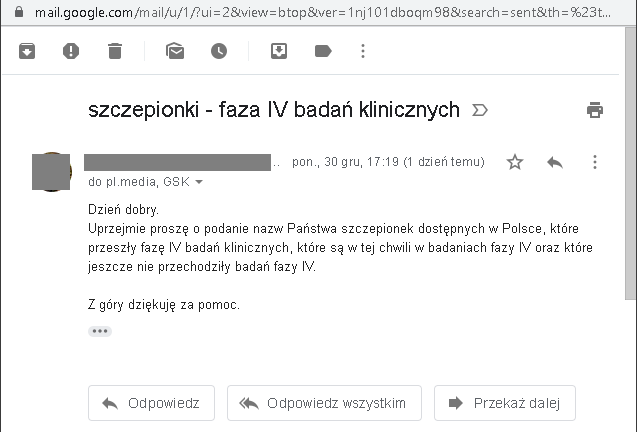Click the reply arrow icon
This screenshot has width=637, height=432.
[555, 162]
